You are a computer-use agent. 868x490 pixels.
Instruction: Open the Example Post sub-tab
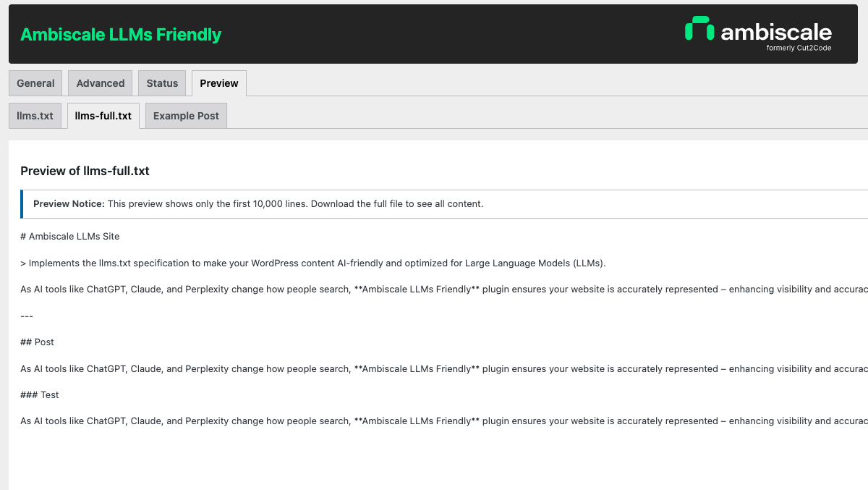[x=186, y=116]
